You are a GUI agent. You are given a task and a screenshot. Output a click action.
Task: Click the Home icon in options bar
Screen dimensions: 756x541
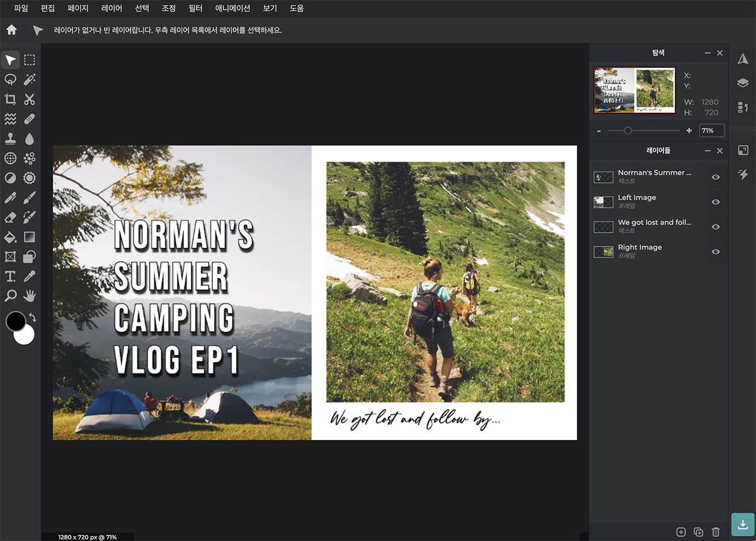tap(11, 30)
